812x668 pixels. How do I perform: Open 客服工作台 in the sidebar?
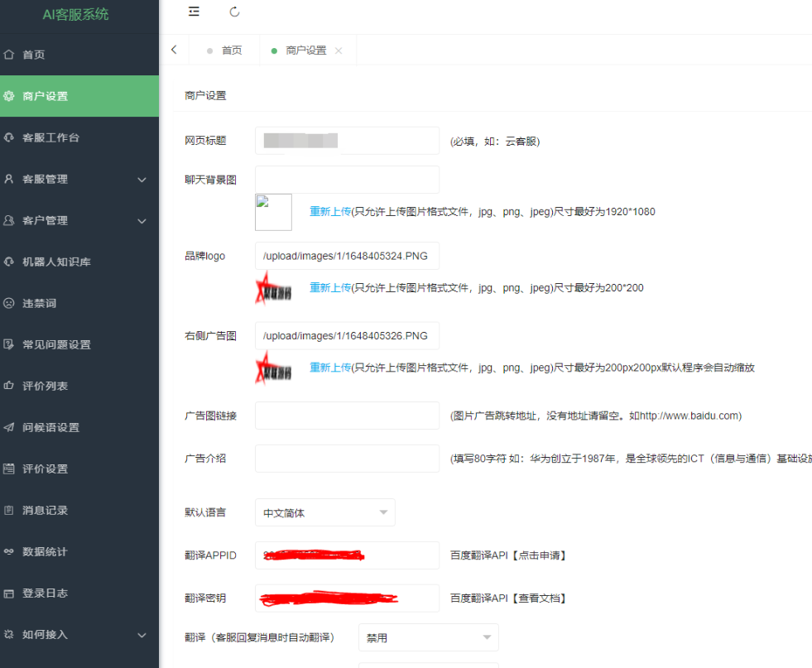click(79, 137)
